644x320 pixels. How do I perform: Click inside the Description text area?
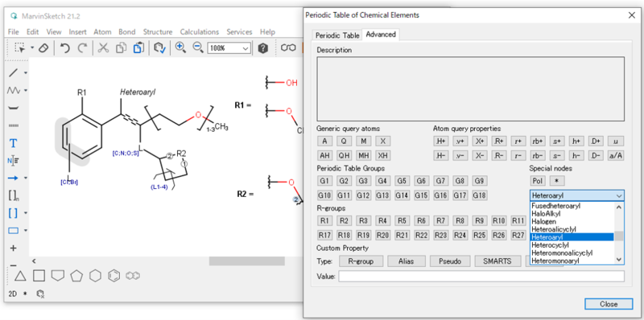click(x=471, y=88)
